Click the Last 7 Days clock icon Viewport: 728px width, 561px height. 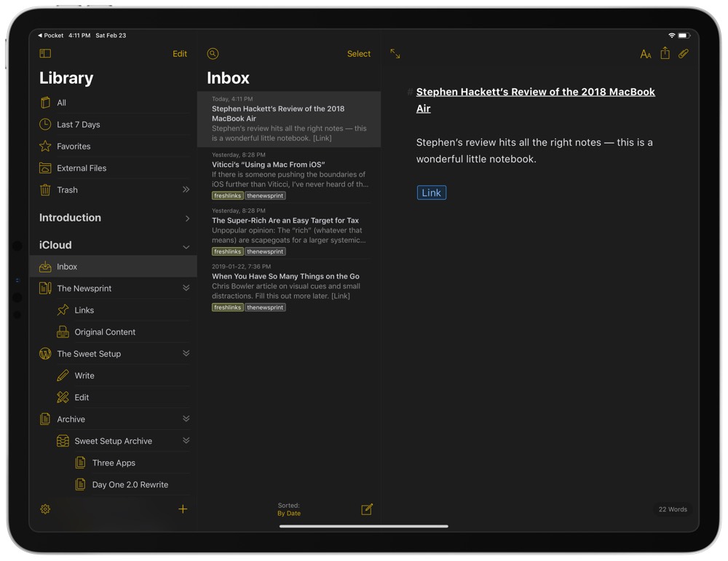[x=45, y=124]
